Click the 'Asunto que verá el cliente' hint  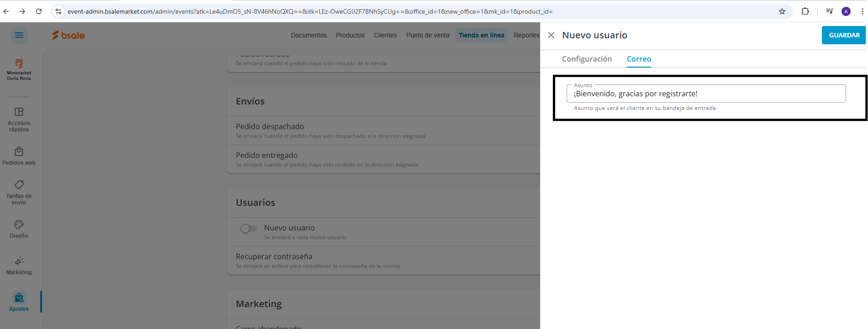click(645, 108)
